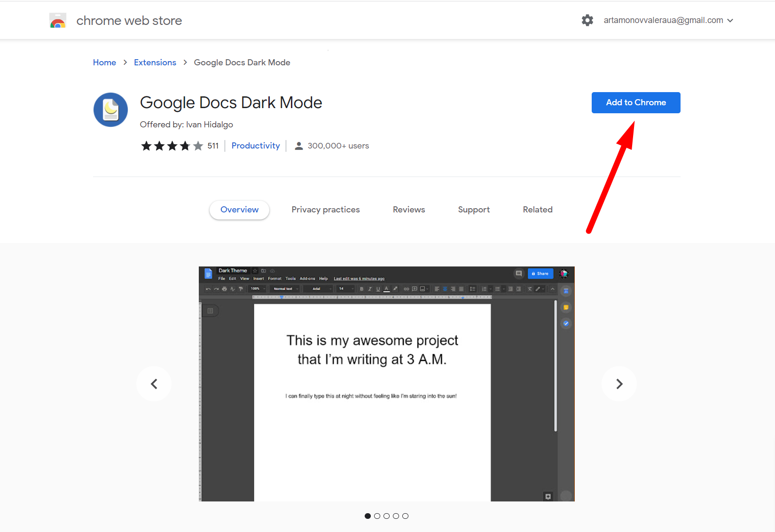Open the Overview tab
Screen dimensions: 775x532
point(239,210)
